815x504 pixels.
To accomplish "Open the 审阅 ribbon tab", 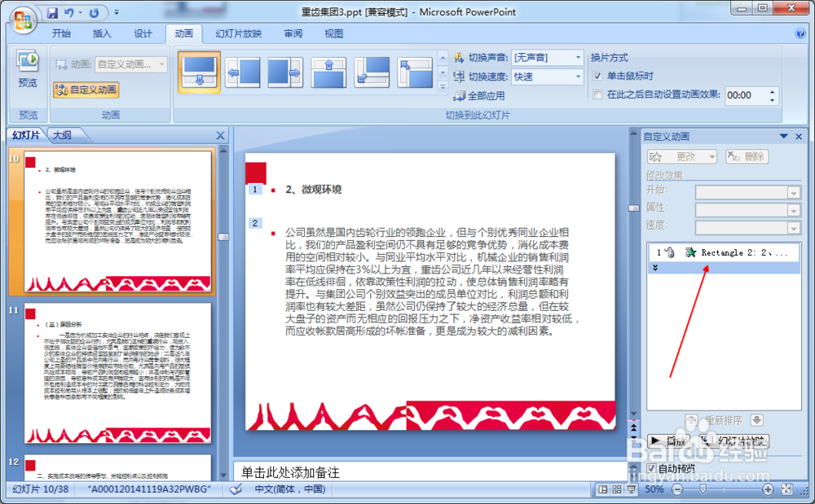I will pos(293,33).
